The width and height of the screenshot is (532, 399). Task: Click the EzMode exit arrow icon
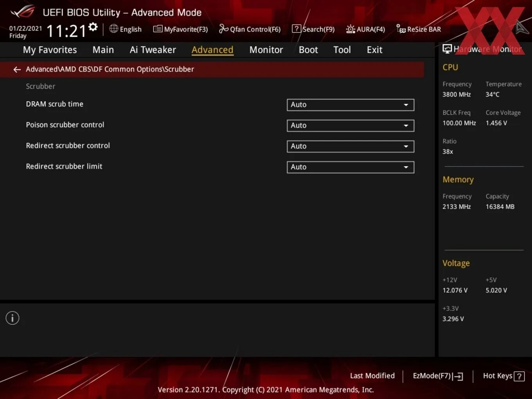458,376
